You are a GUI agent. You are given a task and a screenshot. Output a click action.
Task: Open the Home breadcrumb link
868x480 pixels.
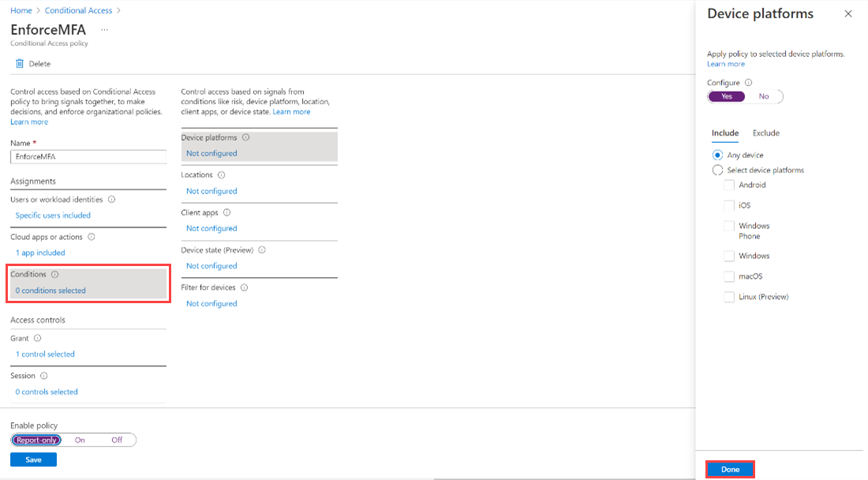[21, 10]
